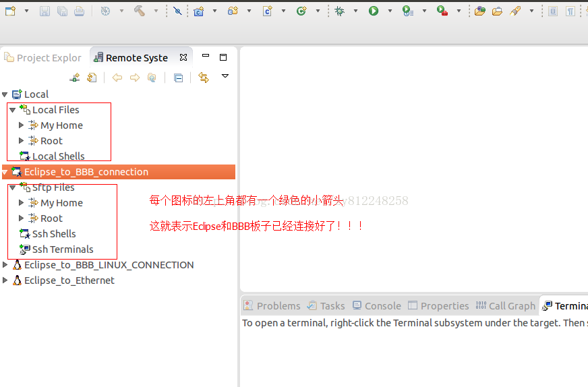Open the Problems tab
The height and width of the screenshot is (387, 588).
[272, 306]
